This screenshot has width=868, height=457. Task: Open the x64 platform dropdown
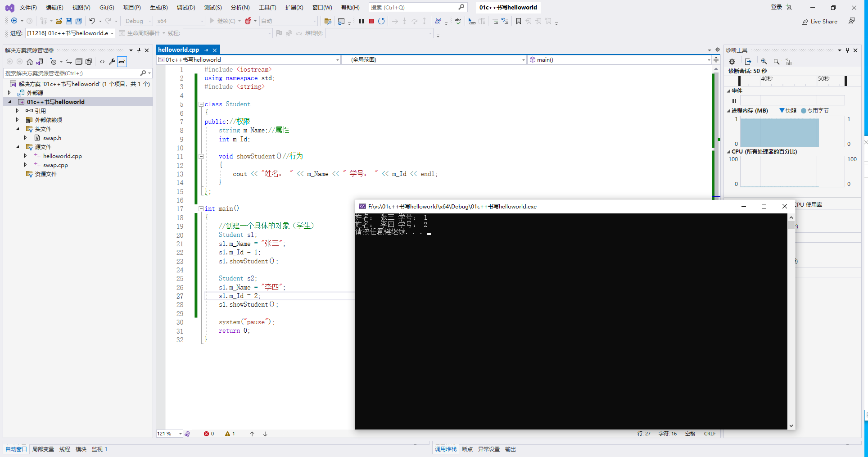click(181, 21)
